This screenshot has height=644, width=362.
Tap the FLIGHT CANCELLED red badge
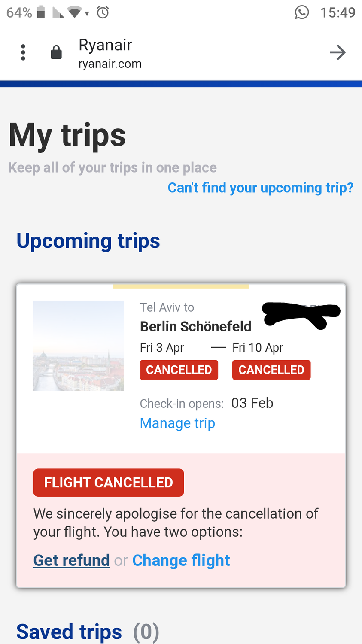pos(109,483)
